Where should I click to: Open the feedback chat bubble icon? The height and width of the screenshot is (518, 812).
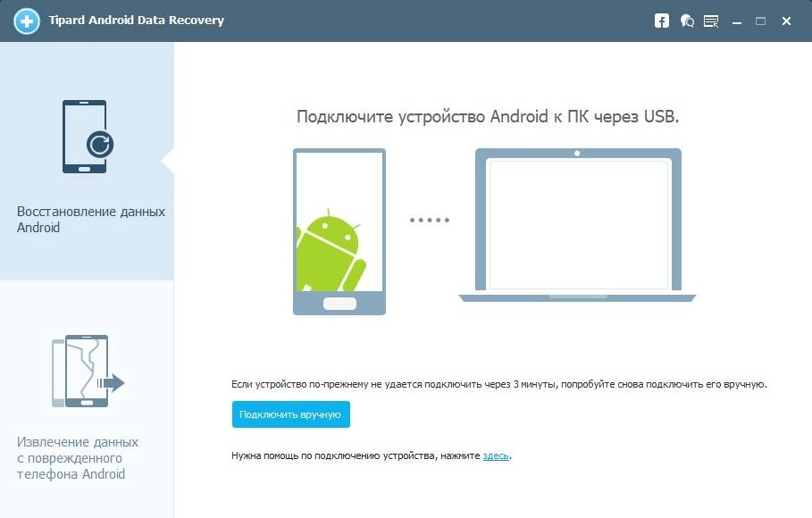point(687,21)
